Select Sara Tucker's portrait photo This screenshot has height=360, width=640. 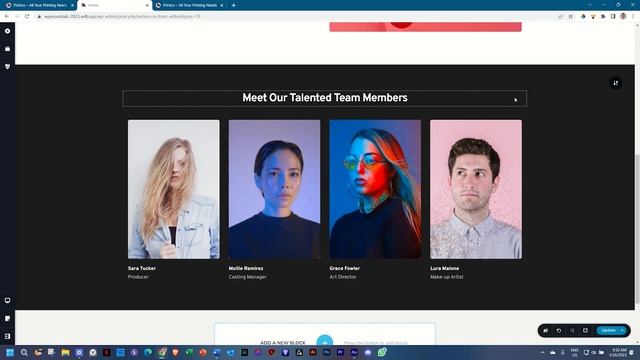coord(173,189)
